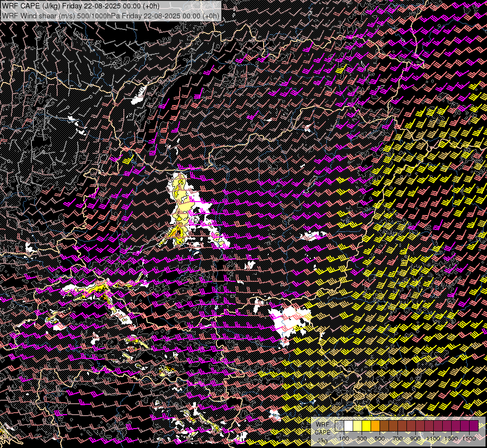This screenshot has width=487, height=448.
Task: Select the white CAPE legend swatch
Action: pyautogui.click(x=349, y=426)
